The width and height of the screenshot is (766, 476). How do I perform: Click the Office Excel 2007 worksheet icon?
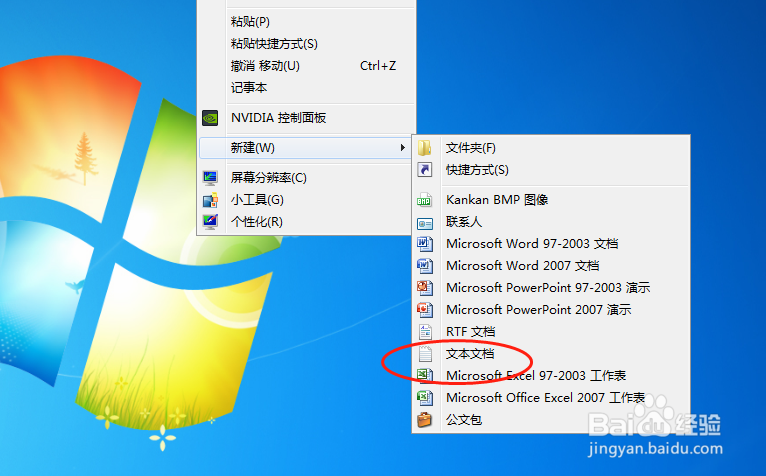pos(425,397)
